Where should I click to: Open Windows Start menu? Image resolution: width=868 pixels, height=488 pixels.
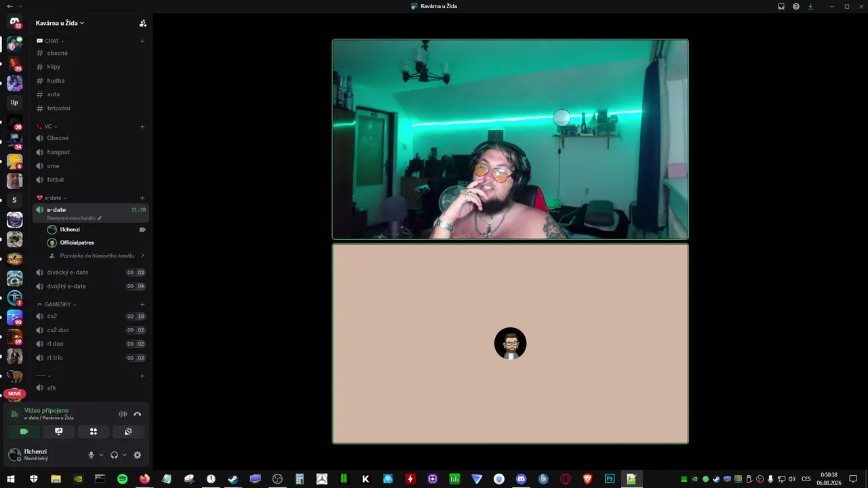(11, 479)
